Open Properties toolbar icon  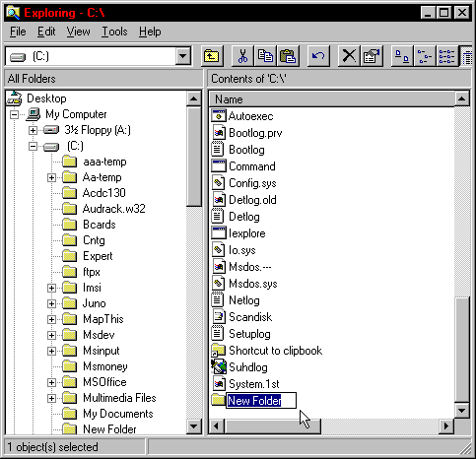coord(372,56)
